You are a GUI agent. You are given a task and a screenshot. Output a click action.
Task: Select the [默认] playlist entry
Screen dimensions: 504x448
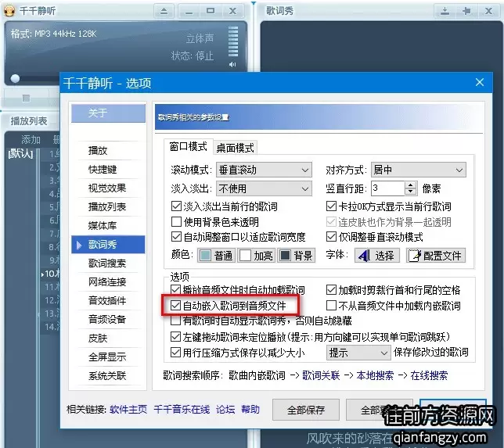20,153
